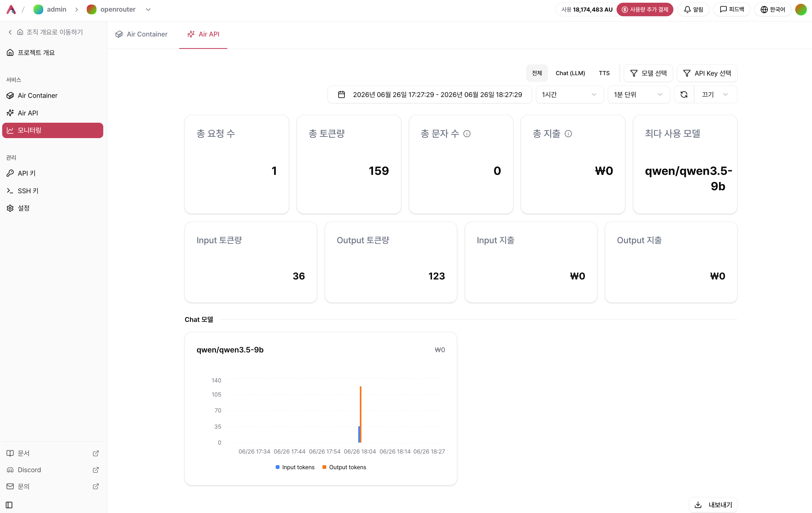
Task: Click the Output 토큰량 value 123
Action: [437, 276]
